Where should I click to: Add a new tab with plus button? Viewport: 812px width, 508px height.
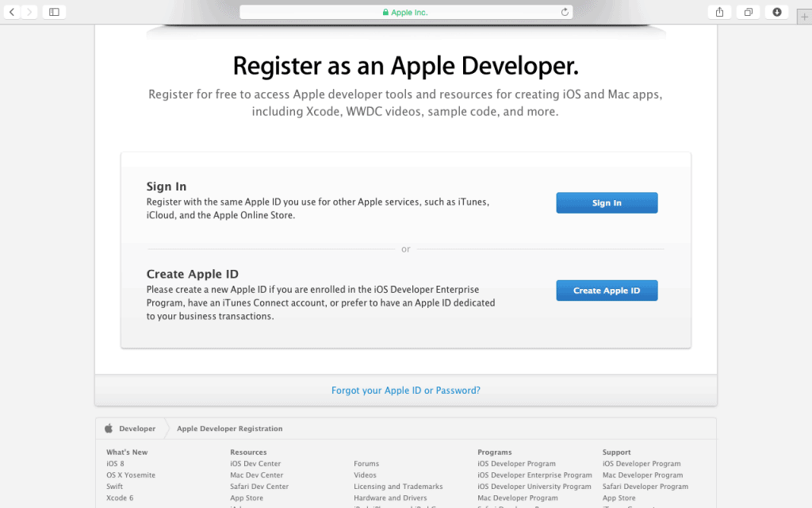click(804, 17)
